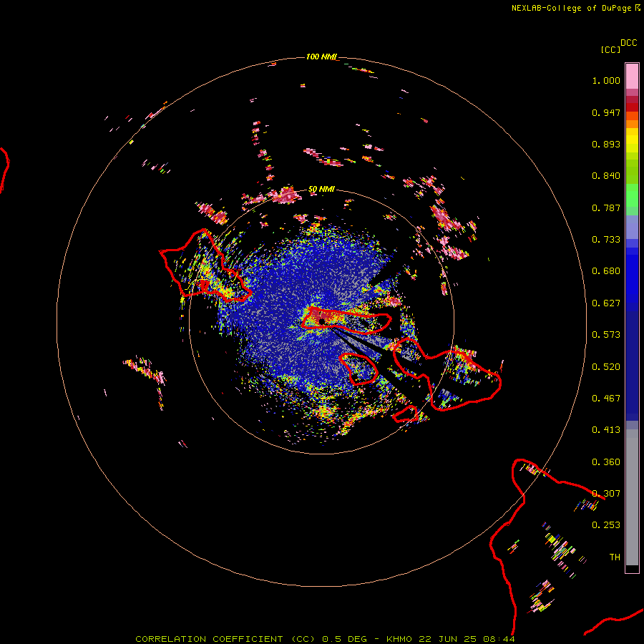
Task: Click the 0.627 color scale label
Action: point(606,303)
